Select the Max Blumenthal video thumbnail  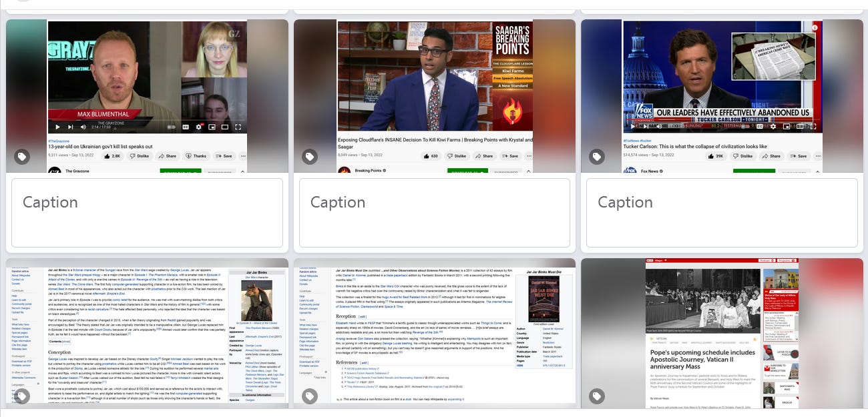point(147,77)
